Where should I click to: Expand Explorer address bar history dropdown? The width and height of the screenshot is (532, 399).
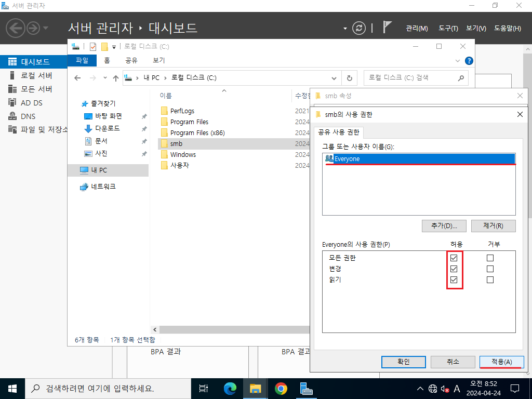[334, 78]
